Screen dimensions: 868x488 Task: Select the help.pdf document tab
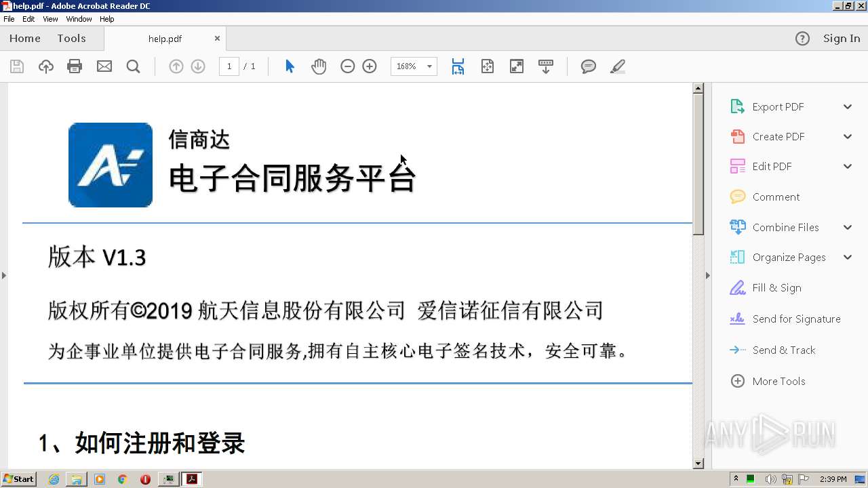[165, 39]
